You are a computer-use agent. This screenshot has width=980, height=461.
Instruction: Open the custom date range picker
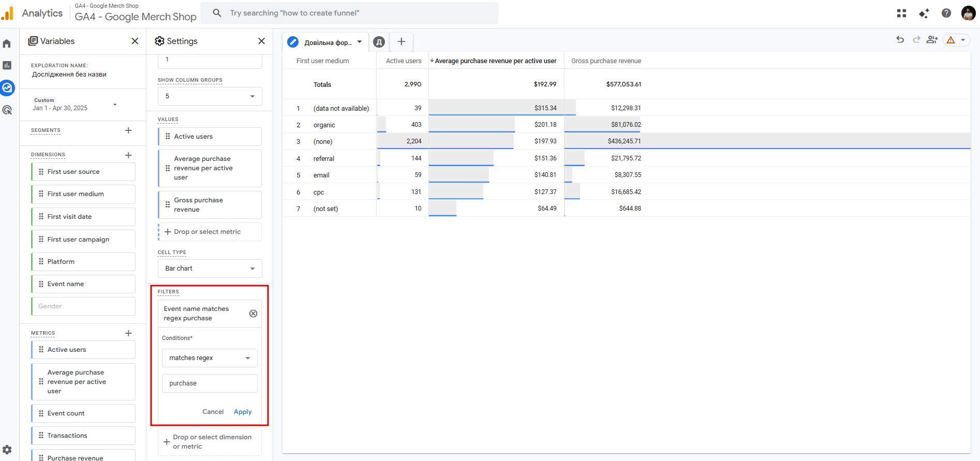[x=75, y=105]
